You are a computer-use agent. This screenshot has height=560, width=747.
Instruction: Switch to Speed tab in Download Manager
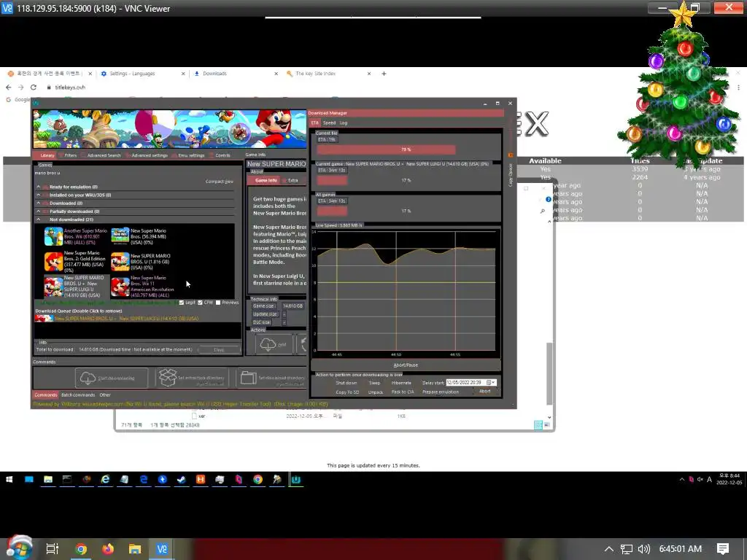(x=329, y=122)
